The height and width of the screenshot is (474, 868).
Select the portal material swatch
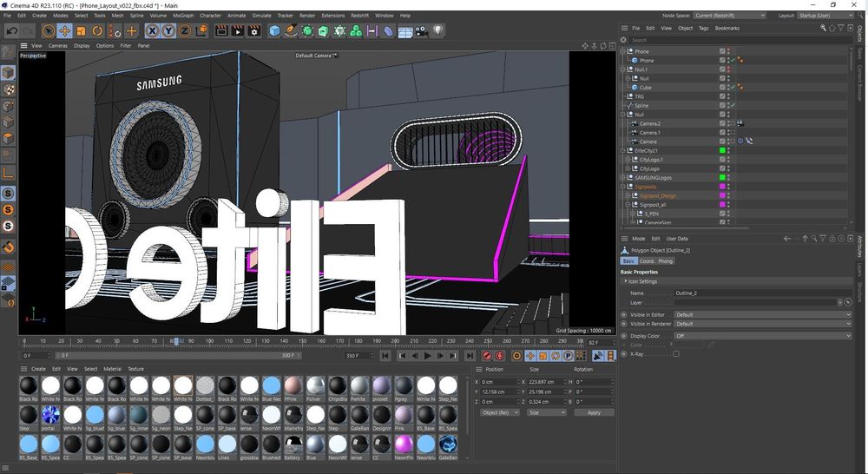tap(50, 413)
